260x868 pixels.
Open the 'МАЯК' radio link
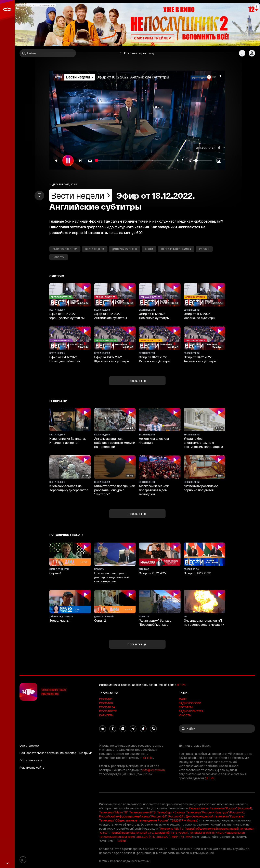(183, 699)
